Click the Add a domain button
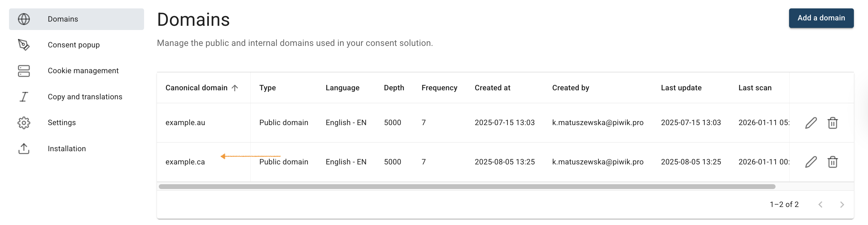Screen dimensions: 868x225 point(821,18)
